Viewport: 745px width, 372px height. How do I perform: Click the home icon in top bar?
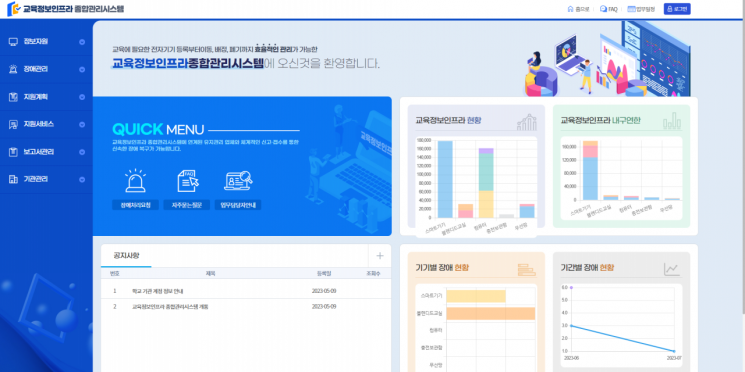click(x=571, y=9)
